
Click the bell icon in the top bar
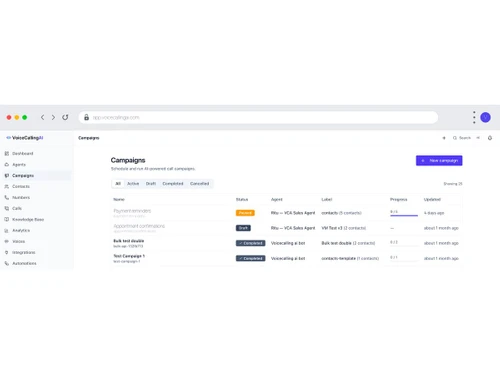pyautogui.click(x=490, y=138)
